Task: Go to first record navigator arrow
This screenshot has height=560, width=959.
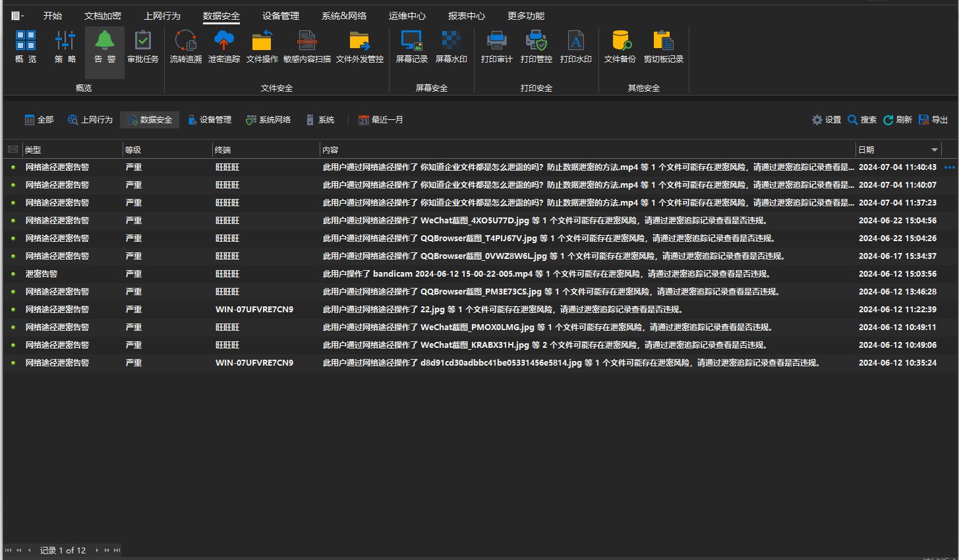Action: (9, 550)
